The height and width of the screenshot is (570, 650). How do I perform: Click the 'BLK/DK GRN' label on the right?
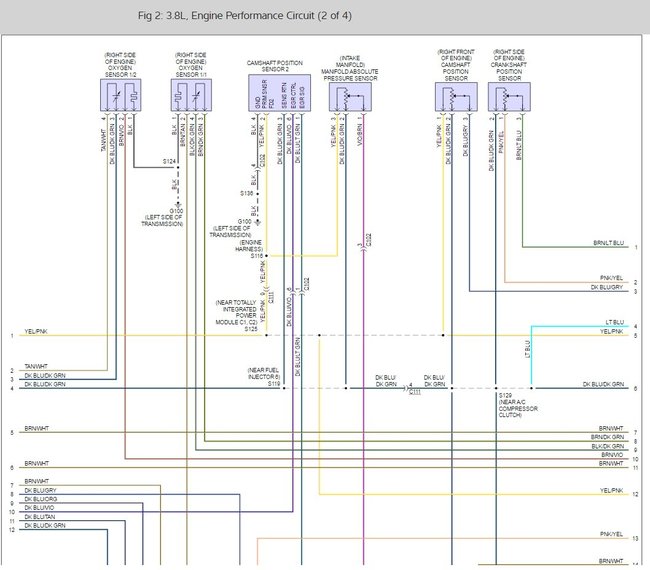pyautogui.click(x=608, y=446)
